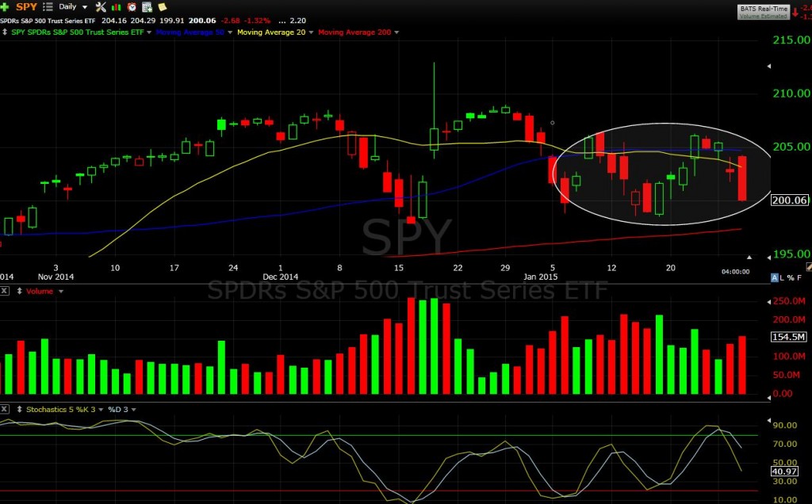The image size is (812, 504).
Task: Expand the Moving Average 20 dropdown arrow
Action: (x=311, y=32)
